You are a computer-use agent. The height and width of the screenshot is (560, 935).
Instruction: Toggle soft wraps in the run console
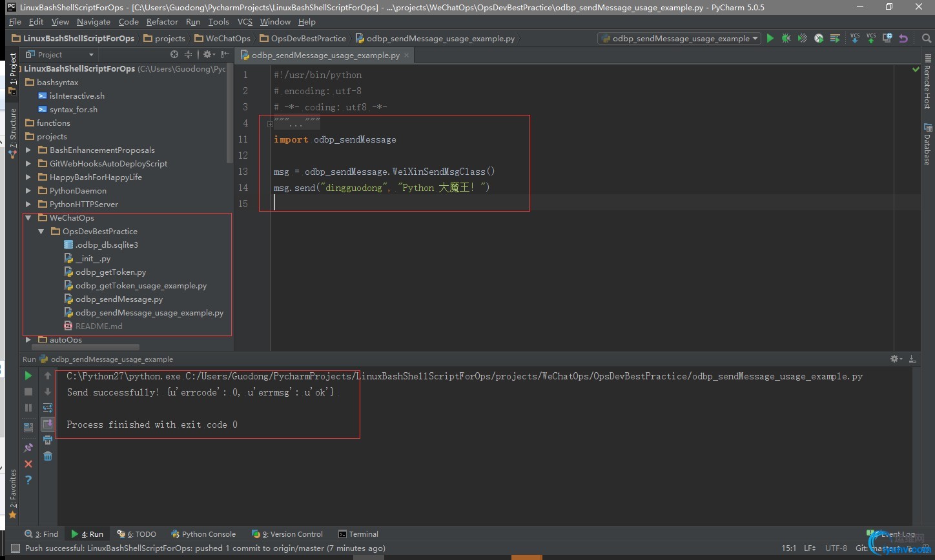click(x=48, y=408)
